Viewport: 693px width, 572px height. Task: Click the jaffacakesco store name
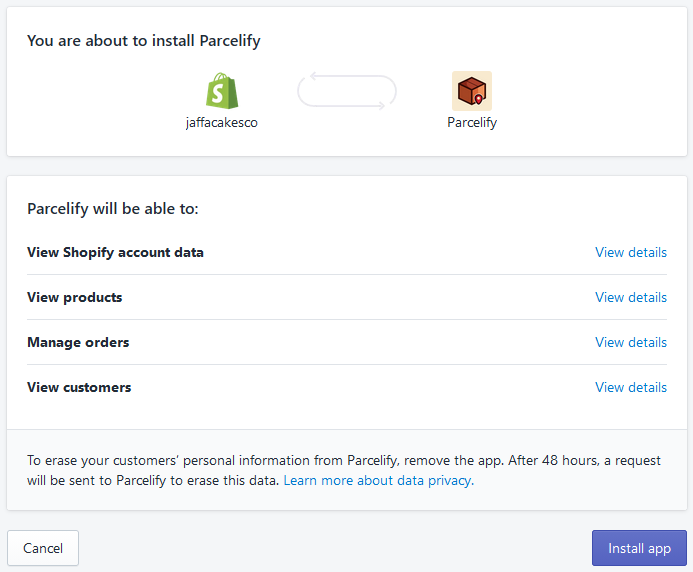coord(221,122)
